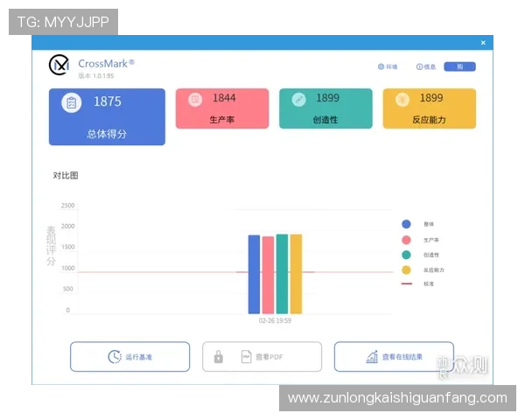
Task: Click the document icon on 生产率 card
Action: [195, 99]
